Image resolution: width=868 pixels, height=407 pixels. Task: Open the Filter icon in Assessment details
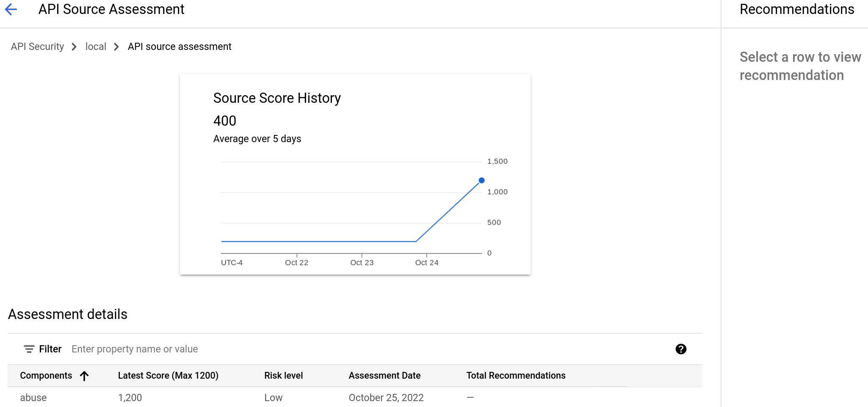pos(29,349)
